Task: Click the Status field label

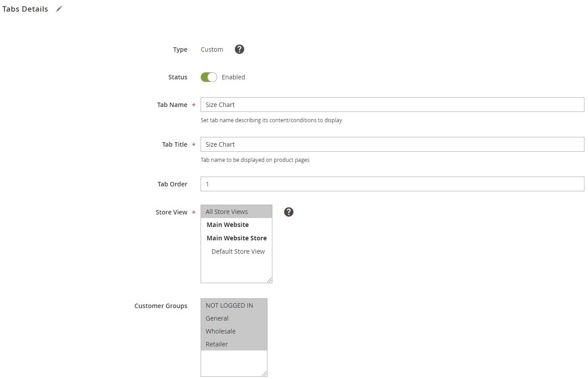Action: pyautogui.click(x=178, y=77)
